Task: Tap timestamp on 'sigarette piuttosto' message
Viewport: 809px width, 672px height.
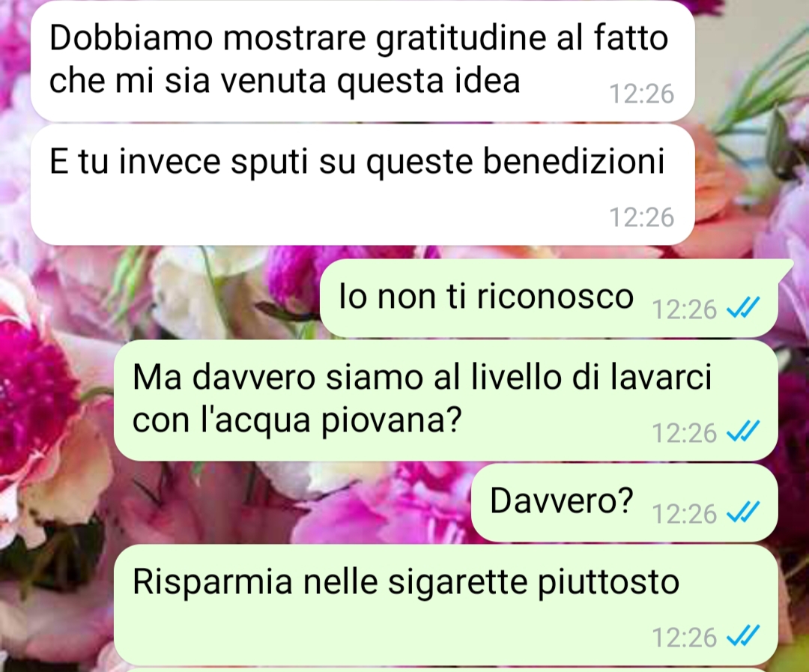Action: point(684,637)
